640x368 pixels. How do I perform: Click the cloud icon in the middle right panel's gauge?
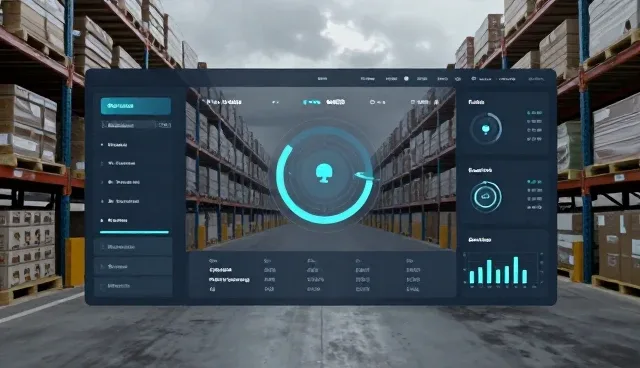click(x=485, y=197)
